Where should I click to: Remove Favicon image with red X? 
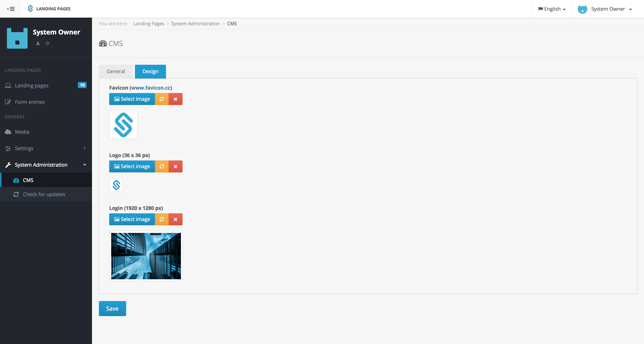(x=176, y=99)
